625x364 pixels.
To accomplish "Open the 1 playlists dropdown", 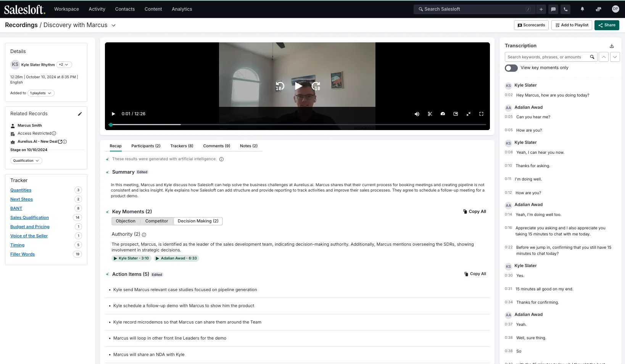I will (40, 93).
